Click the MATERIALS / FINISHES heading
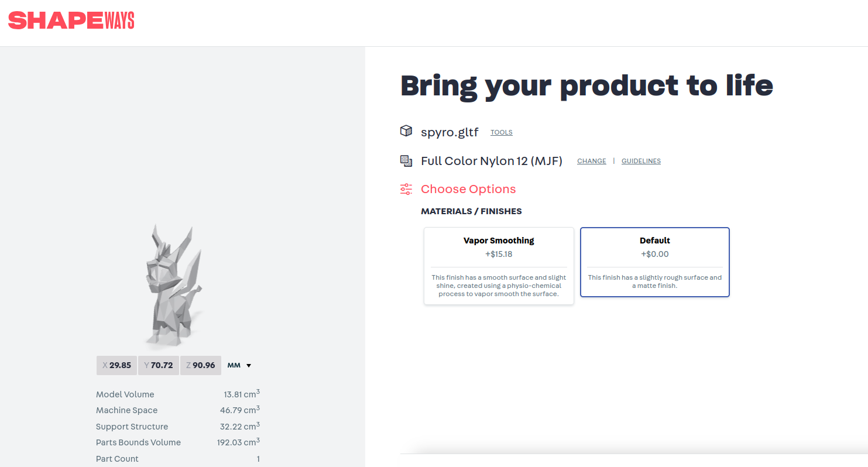Screen dimensions: 868x467 471,211
